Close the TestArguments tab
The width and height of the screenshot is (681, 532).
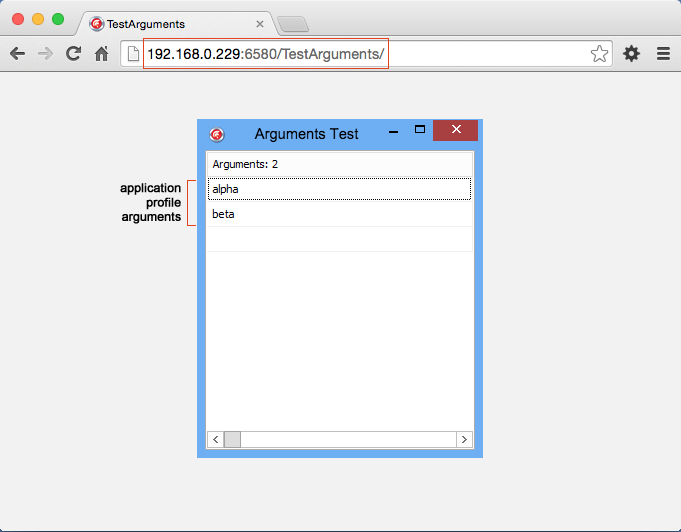click(x=260, y=24)
